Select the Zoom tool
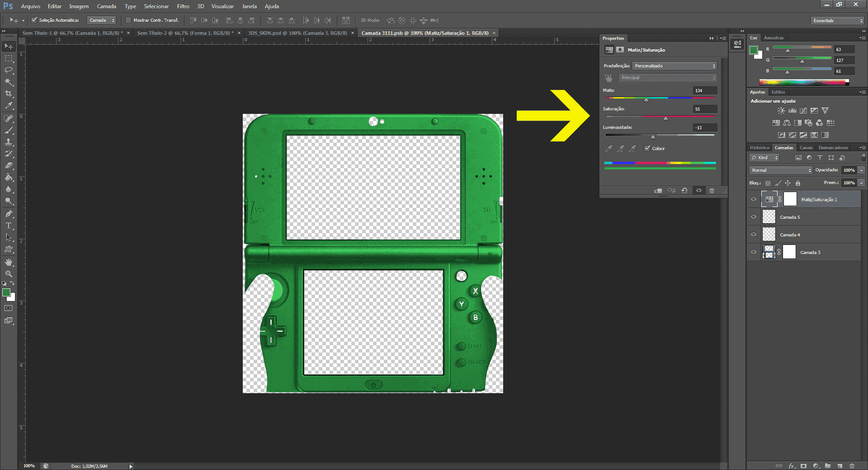This screenshot has height=470, width=868. coord(9,274)
